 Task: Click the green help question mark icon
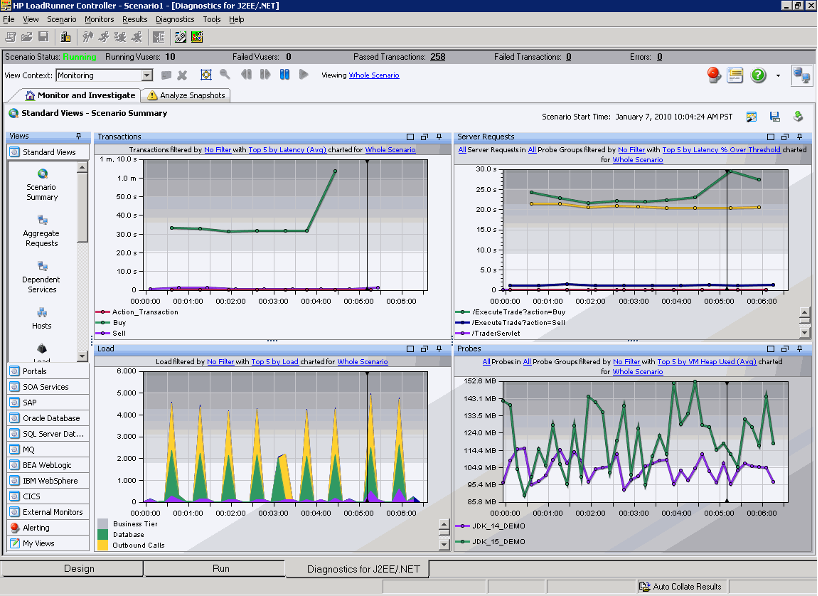click(x=758, y=75)
